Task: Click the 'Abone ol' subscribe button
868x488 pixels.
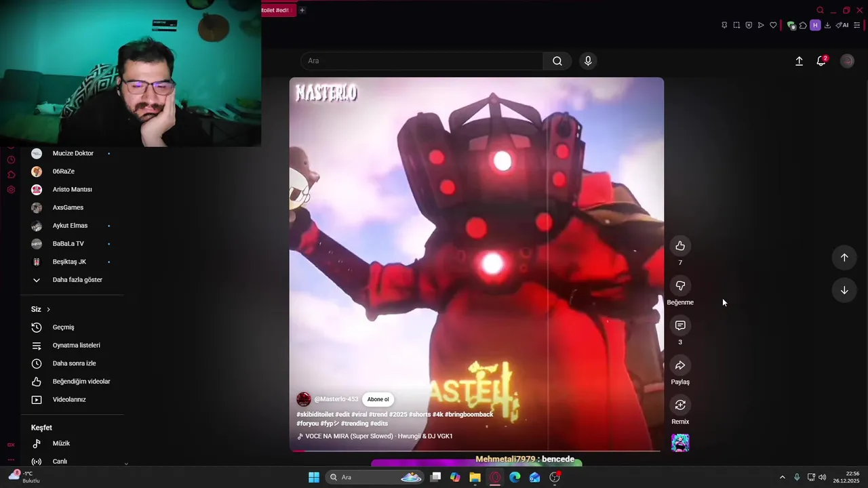Action: click(x=378, y=399)
